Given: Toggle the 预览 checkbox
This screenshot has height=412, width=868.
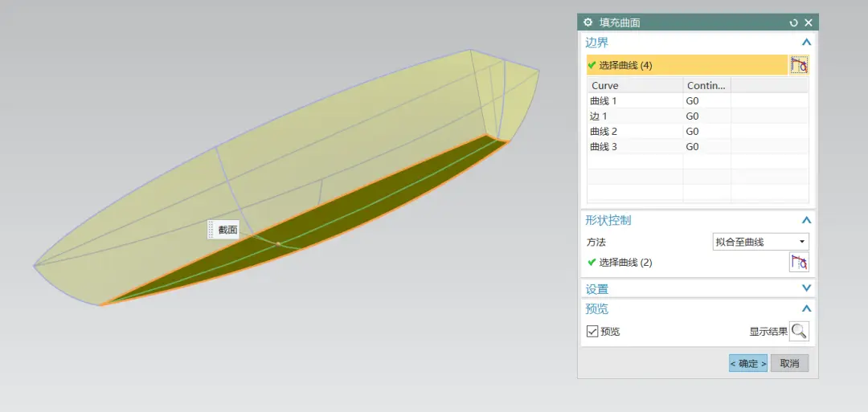Looking at the screenshot, I should click(x=592, y=331).
